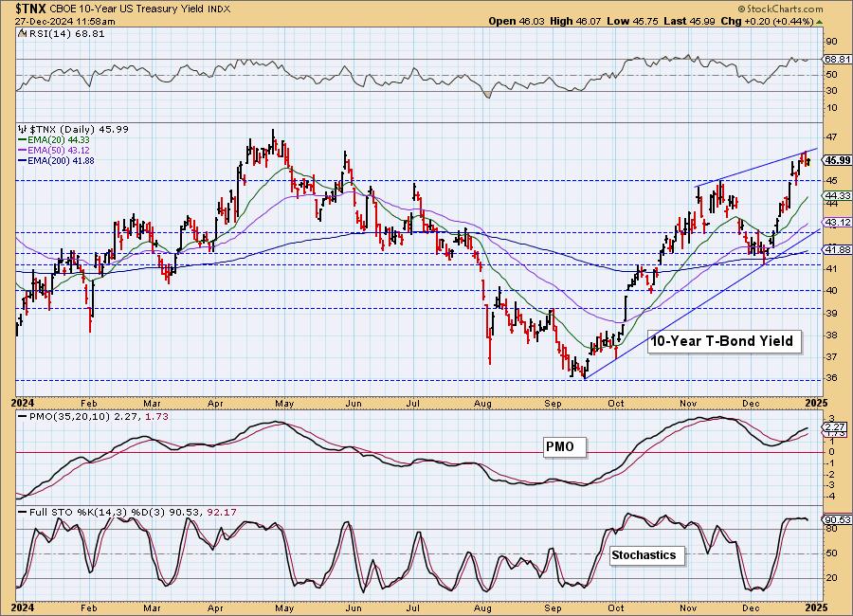Click the 10-Year T-Bond Yield annotation box
Viewport: 853px width, 616px height.
pos(724,342)
